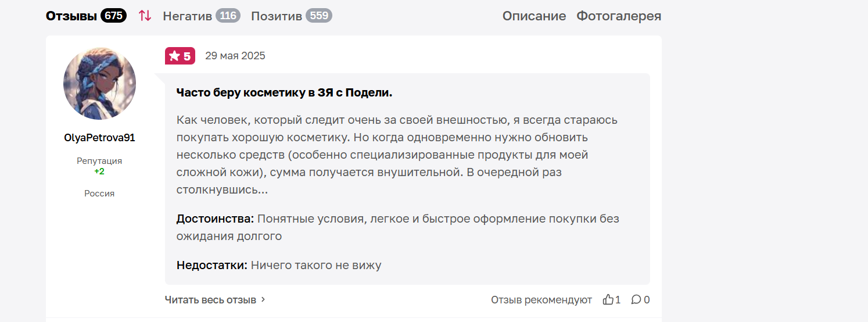
Task: Click the Читать весь отзыв link
Action: (210, 300)
